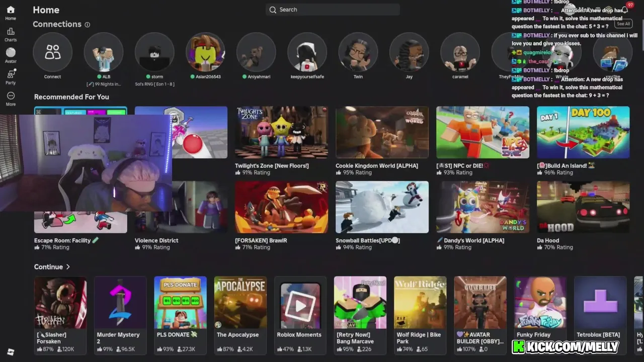Viewport: 644px width, 362px height.
Task: Click the Recommended For You heading
Action: point(71,97)
